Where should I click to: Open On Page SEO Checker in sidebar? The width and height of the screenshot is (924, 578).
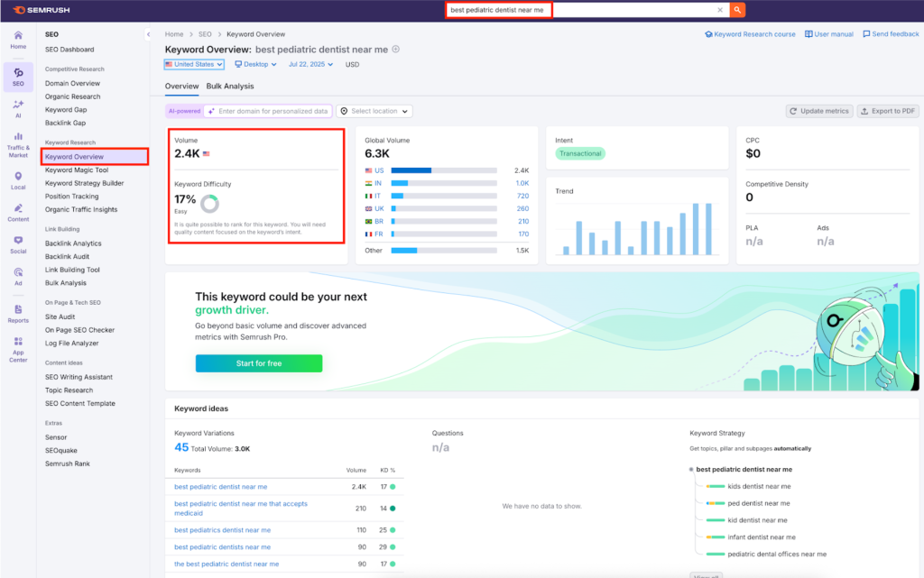[x=79, y=330]
